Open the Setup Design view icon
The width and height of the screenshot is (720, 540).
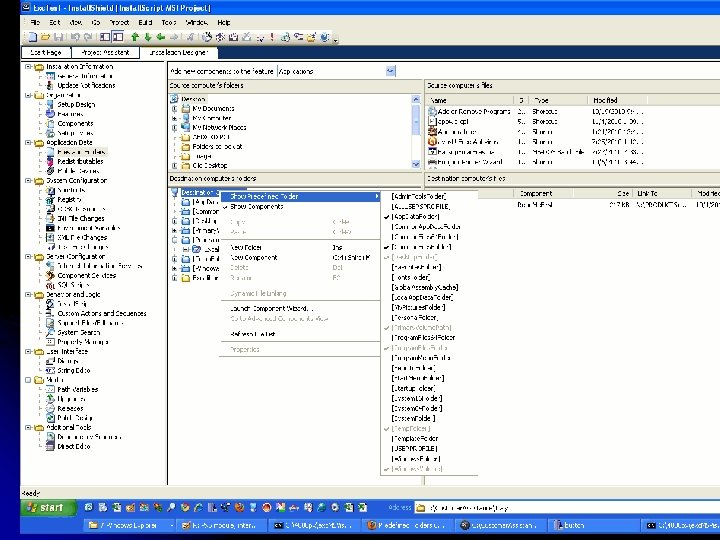coord(49,104)
